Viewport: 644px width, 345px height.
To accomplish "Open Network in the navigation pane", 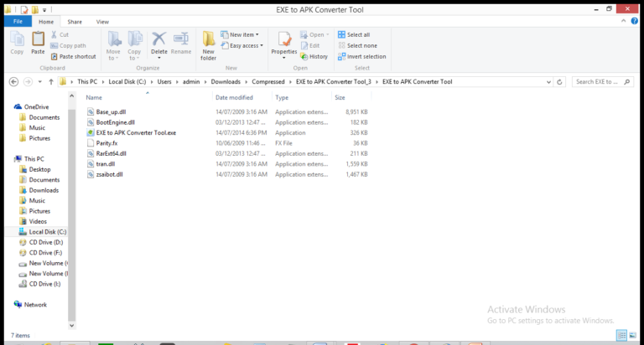I will click(35, 305).
